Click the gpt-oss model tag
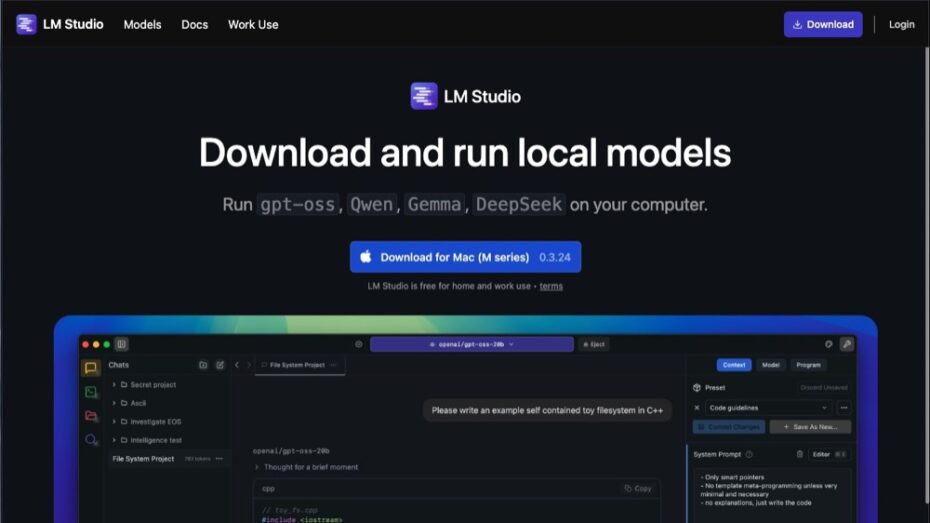The width and height of the screenshot is (930, 523). click(298, 205)
